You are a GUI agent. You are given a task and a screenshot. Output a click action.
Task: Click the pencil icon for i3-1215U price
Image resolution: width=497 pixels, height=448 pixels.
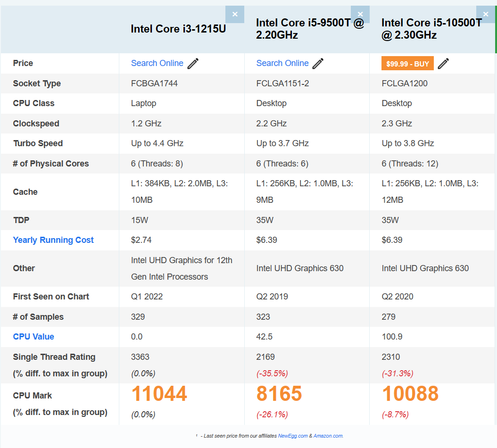point(193,64)
